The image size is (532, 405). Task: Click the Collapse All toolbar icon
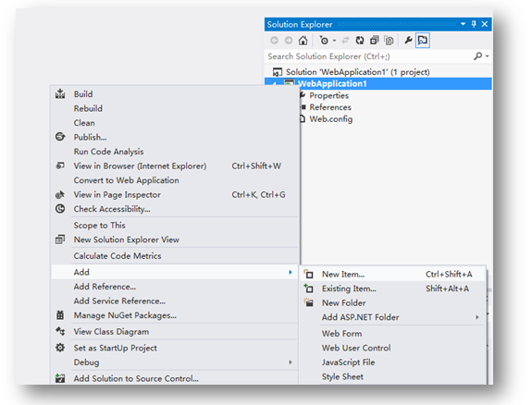click(x=374, y=41)
